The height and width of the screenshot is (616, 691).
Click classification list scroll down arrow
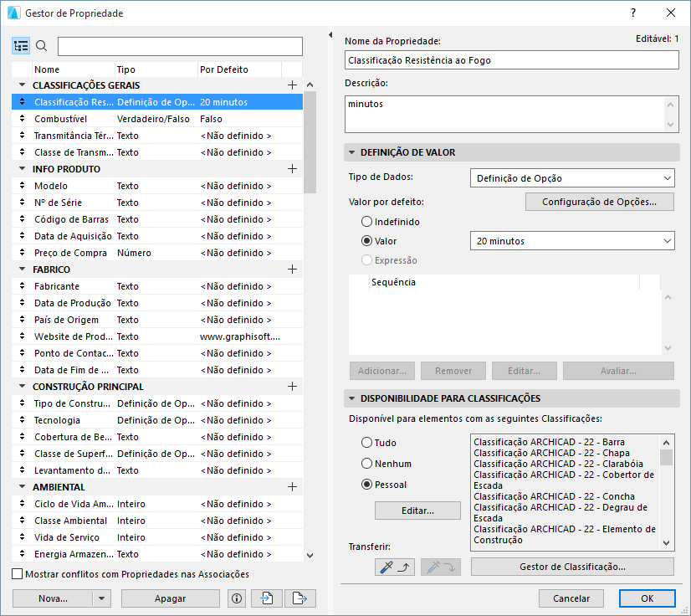[x=666, y=543]
